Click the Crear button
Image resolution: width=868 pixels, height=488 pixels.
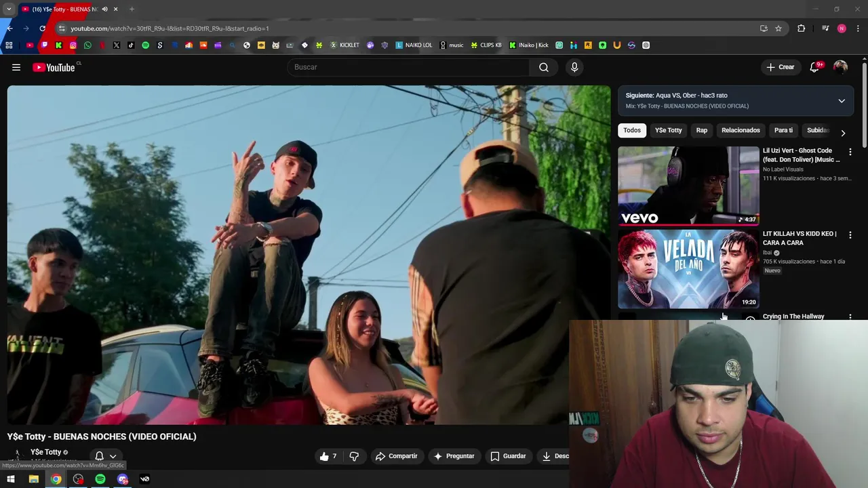click(781, 67)
